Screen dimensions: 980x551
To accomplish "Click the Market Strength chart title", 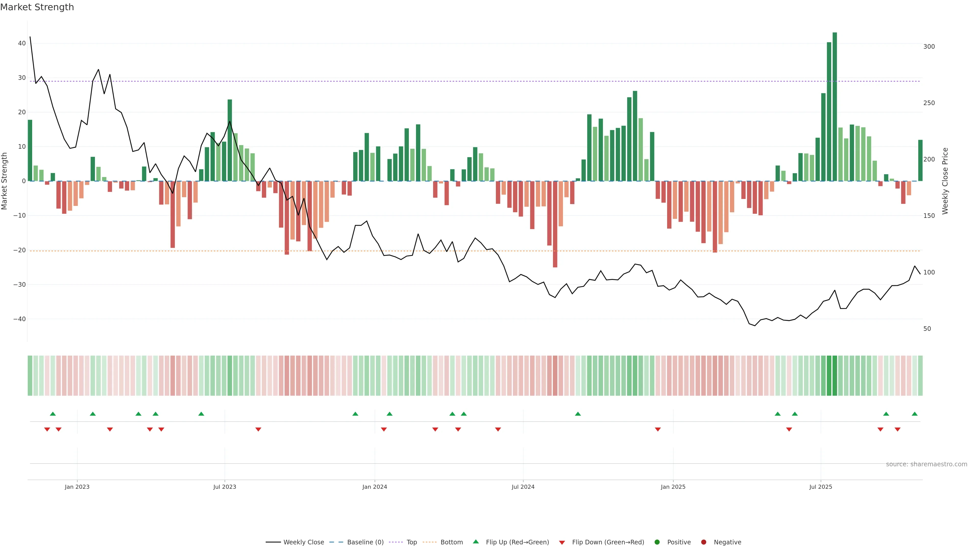I will (x=37, y=7).
